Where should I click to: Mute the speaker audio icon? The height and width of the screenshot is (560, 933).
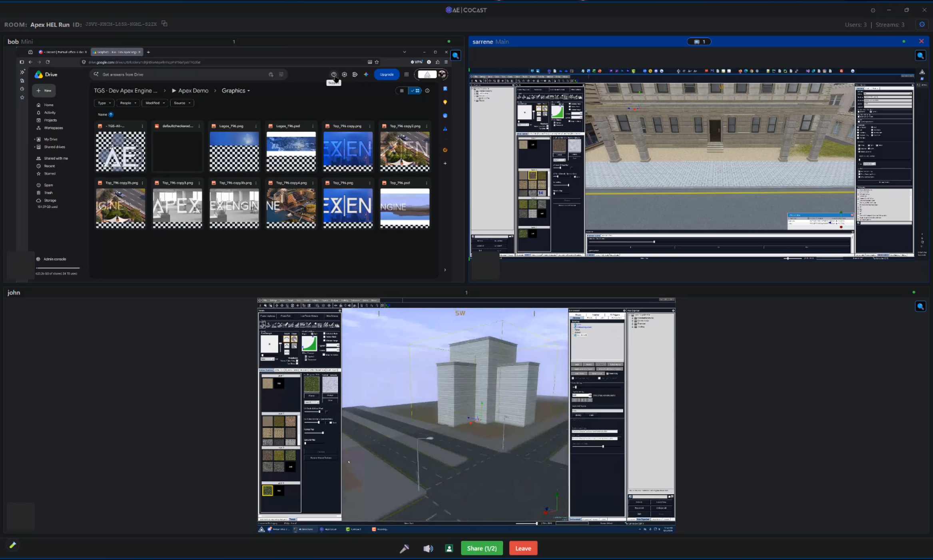click(x=428, y=548)
